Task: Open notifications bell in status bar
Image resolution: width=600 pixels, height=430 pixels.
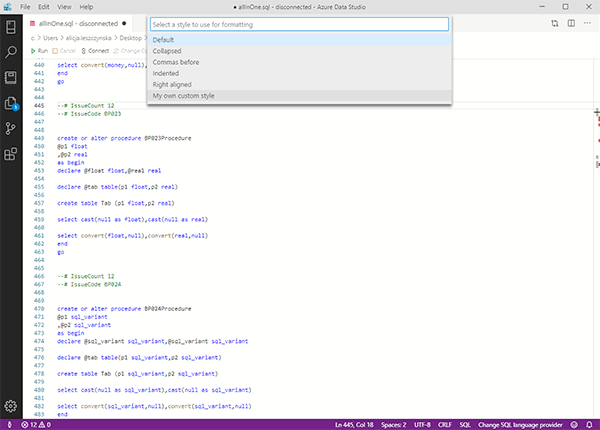Action: tap(589, 425)
